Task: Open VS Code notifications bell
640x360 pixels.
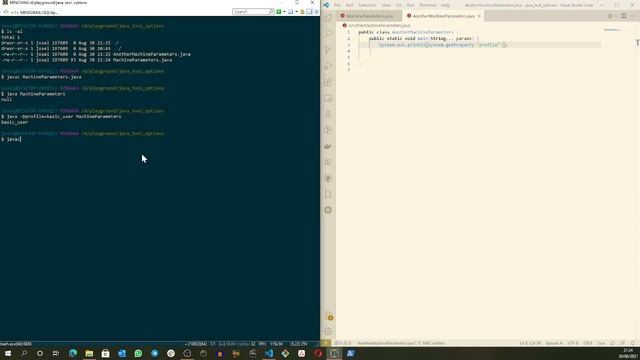Action: pyautogui.click(x=633, y=343)
